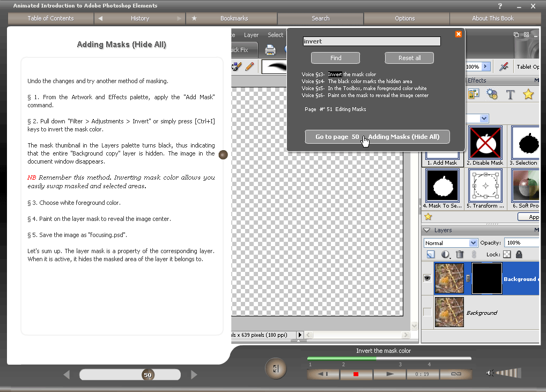Click the add-to-favorites star below effects

click(x=428, y=217)
